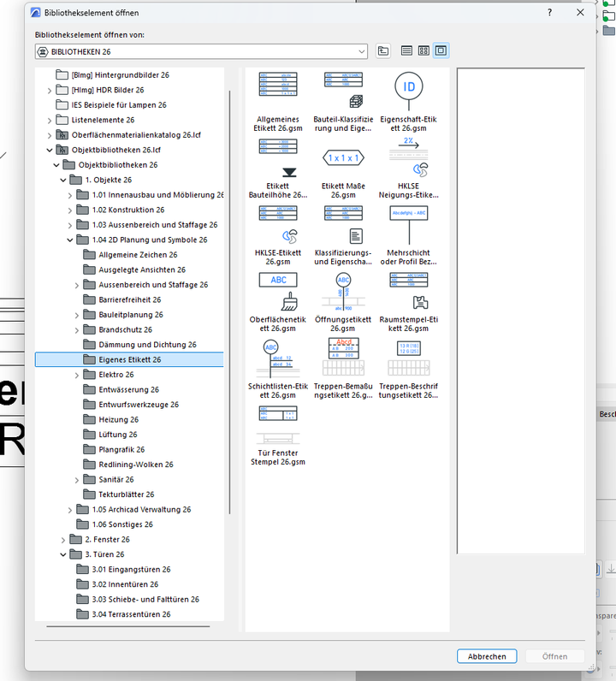Select the Allgemeine Zeichen 26 folder
Screen dimensions: 616x681
[130, 255]
